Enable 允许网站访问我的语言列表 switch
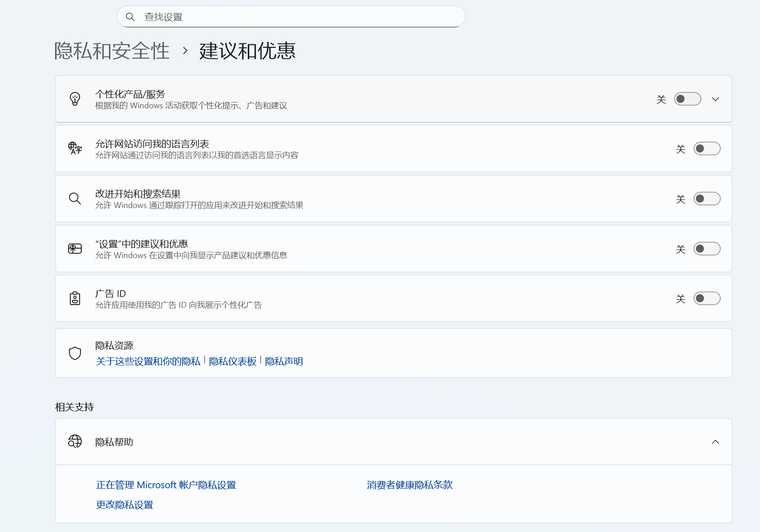This screenshot has height=532, width=760. (707, 148)
